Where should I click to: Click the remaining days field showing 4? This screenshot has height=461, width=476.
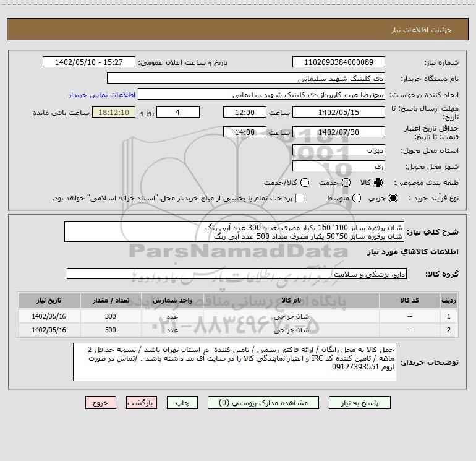178,112
